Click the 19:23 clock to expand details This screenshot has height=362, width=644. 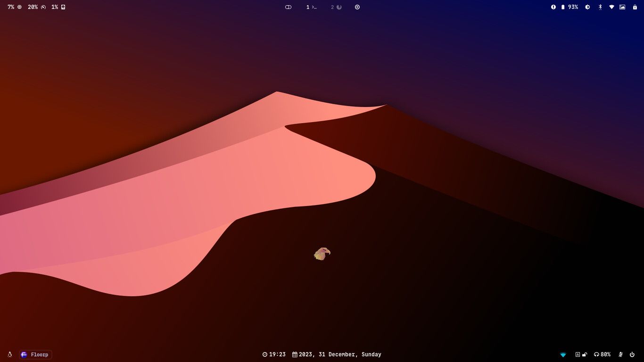275,354
